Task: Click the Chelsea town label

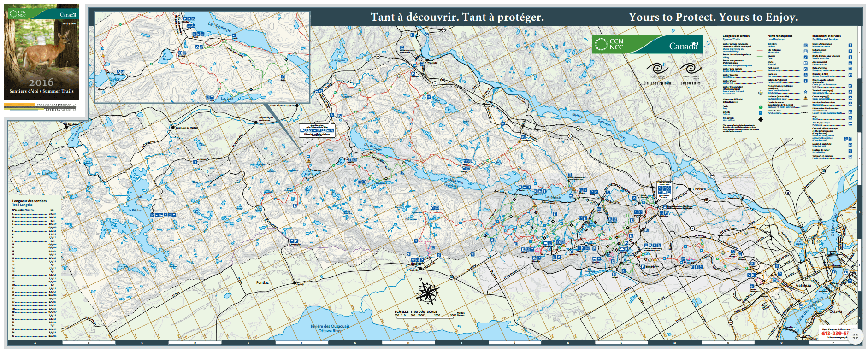Action: pyautogui.click(x=699, y=189)
